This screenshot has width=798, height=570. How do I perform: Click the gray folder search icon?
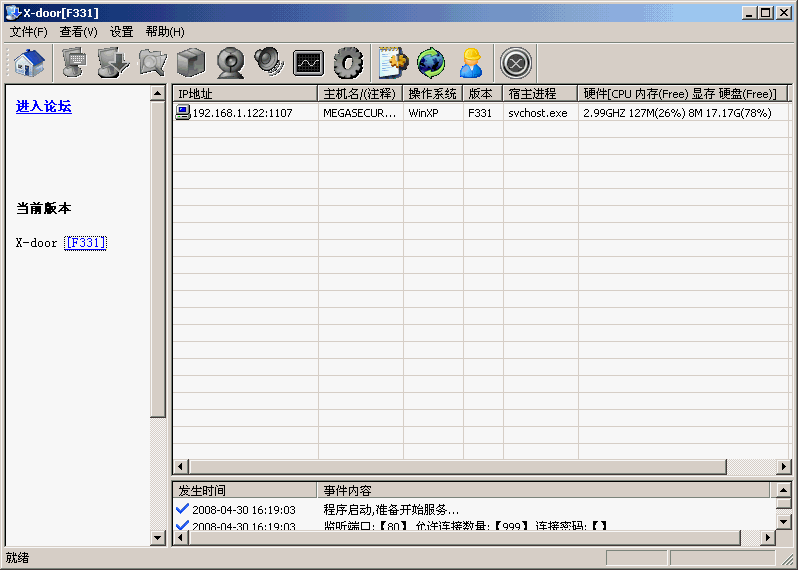(x=152, y=63)
